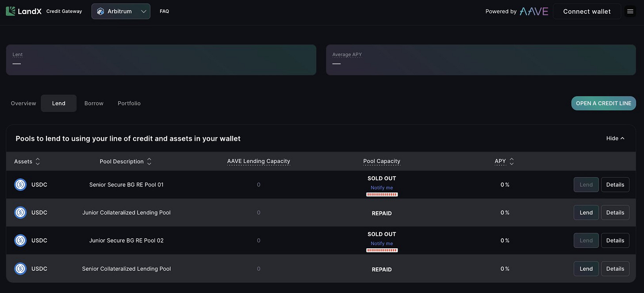Switch to the Portfolio tab
This screenshot has width=644, height=293.
[129, 103]
